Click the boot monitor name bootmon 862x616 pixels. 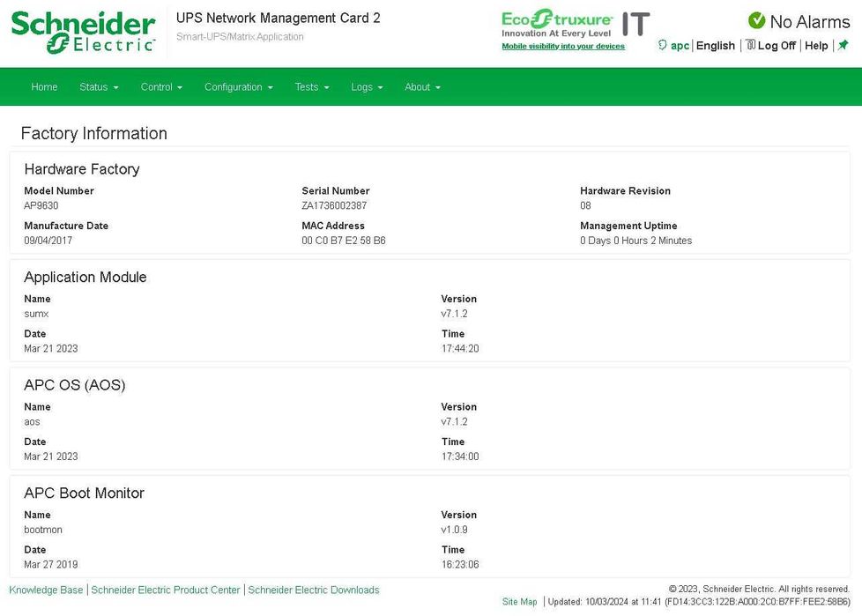click(43, 530)
